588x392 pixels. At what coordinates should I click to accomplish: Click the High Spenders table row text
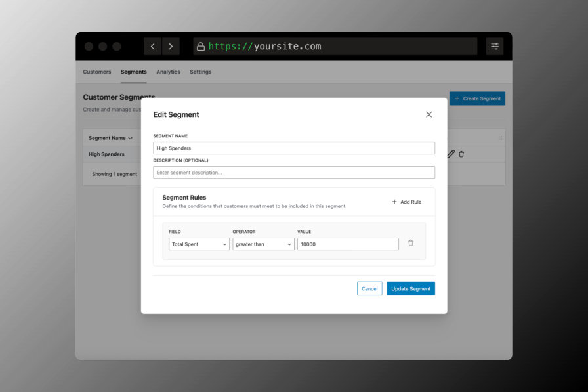click(x=106, y=154)
